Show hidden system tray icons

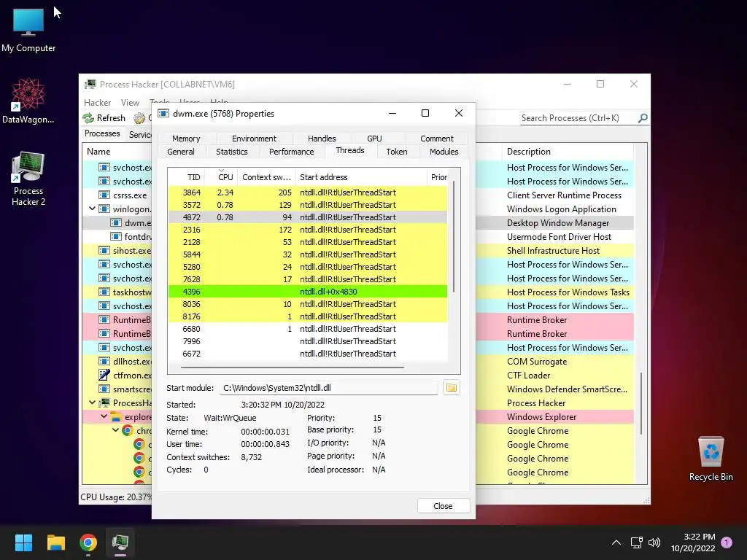click(x=616, y=542)
